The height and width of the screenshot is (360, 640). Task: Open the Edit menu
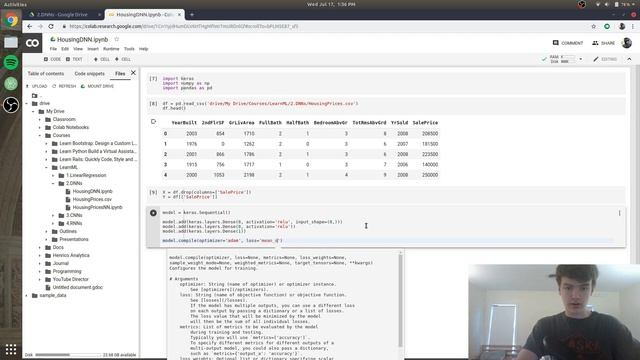coord(65,49)
